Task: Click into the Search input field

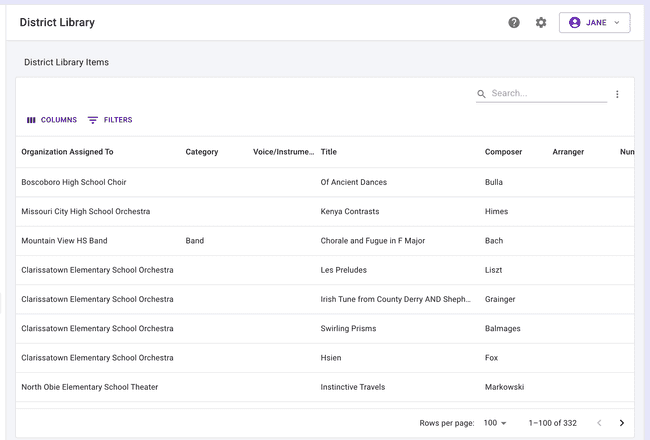Action: click(x=548, y=93)
